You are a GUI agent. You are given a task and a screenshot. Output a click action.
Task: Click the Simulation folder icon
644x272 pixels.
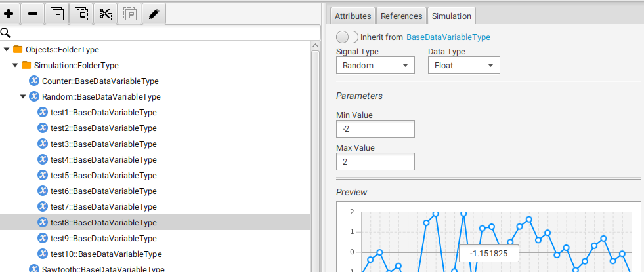[x=26, y=66]
